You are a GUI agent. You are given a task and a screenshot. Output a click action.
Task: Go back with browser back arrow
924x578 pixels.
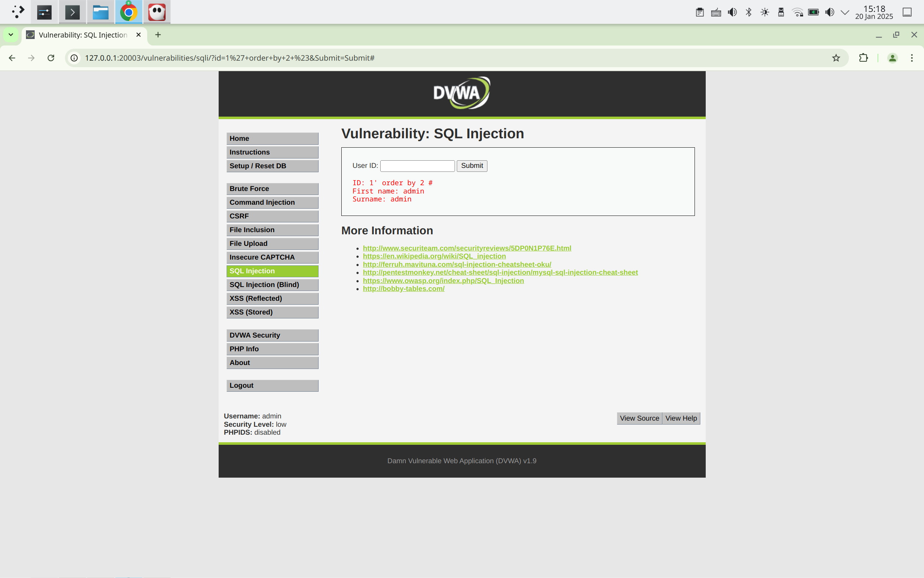click(x=12, y=58)
